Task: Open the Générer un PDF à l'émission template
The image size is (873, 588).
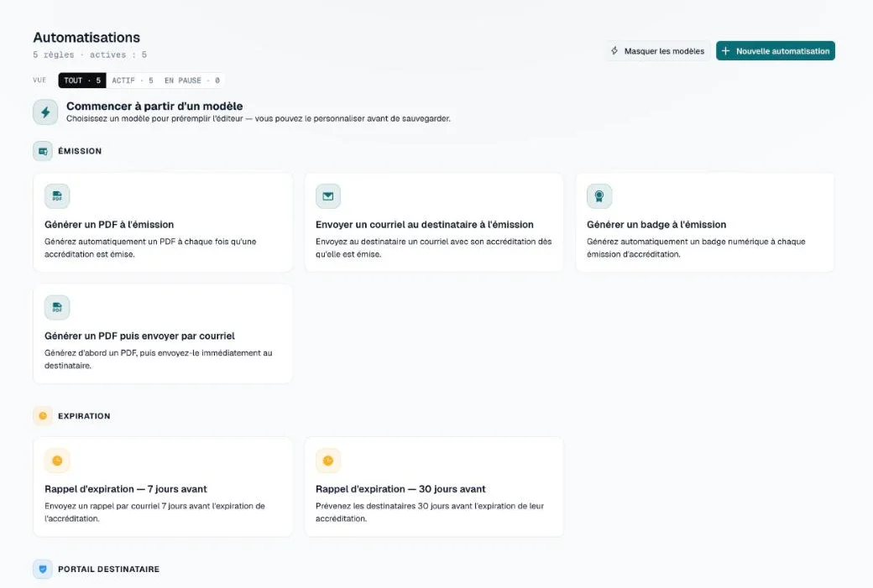Action: (x=163, y=222)
